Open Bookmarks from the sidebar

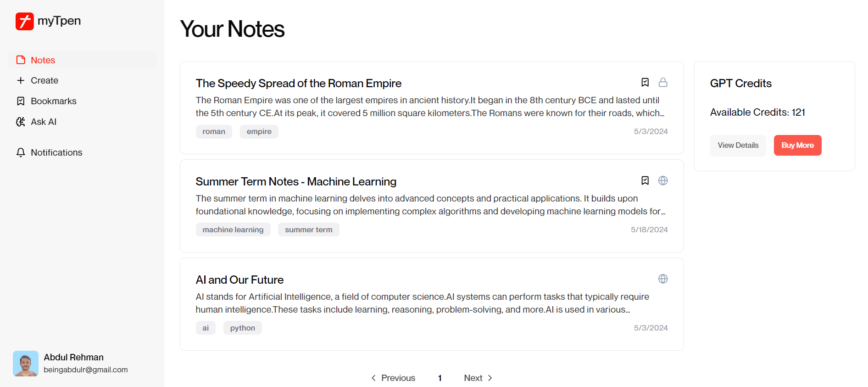53,101
